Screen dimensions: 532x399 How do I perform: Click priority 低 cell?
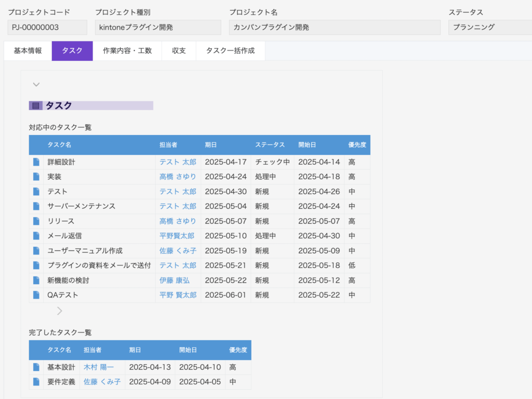(352, 265)
